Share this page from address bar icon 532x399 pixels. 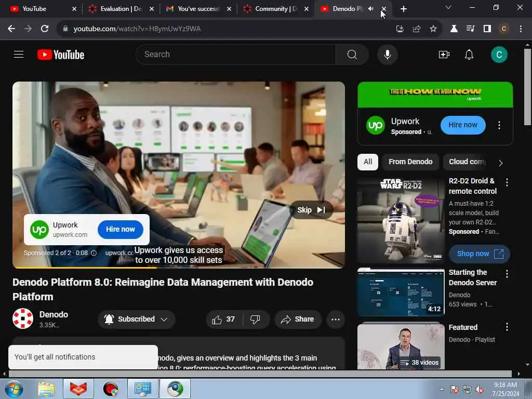(x=416, y=29)
